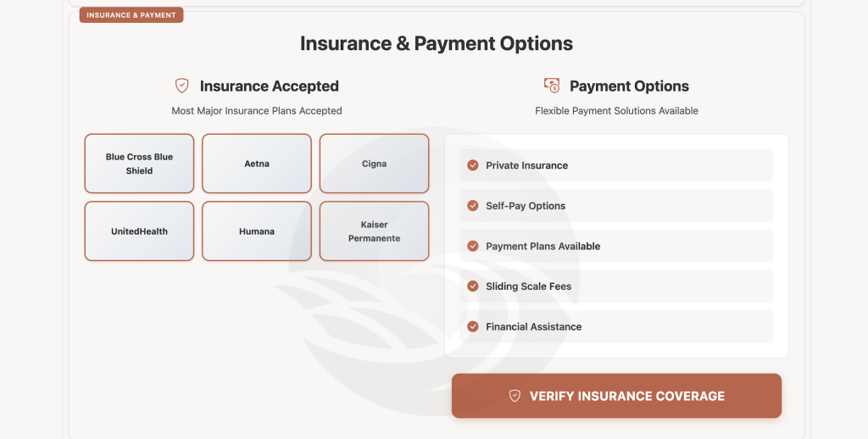Click the Insurance & Payment Options heading
The width and height of the screenshot is (868, 439).
click(x=437, y=43)
